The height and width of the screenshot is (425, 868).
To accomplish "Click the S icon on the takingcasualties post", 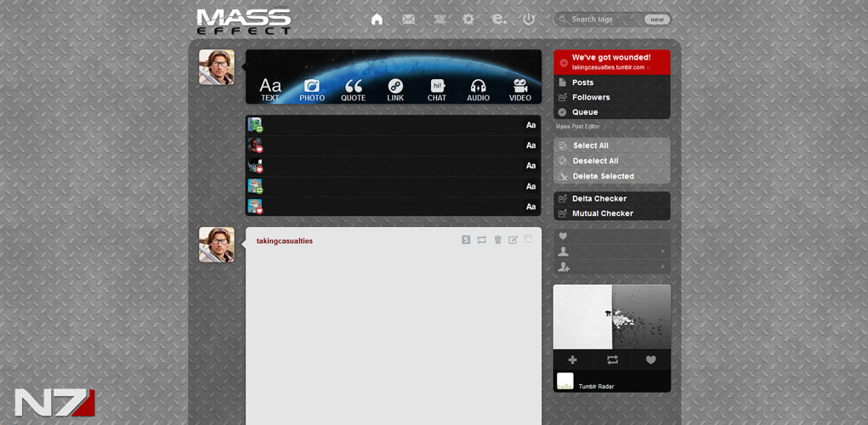I will point(466,240).
